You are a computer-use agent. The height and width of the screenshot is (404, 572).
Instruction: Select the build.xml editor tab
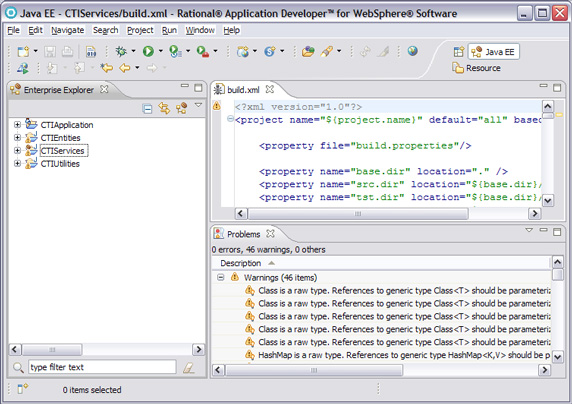point(243,89)
